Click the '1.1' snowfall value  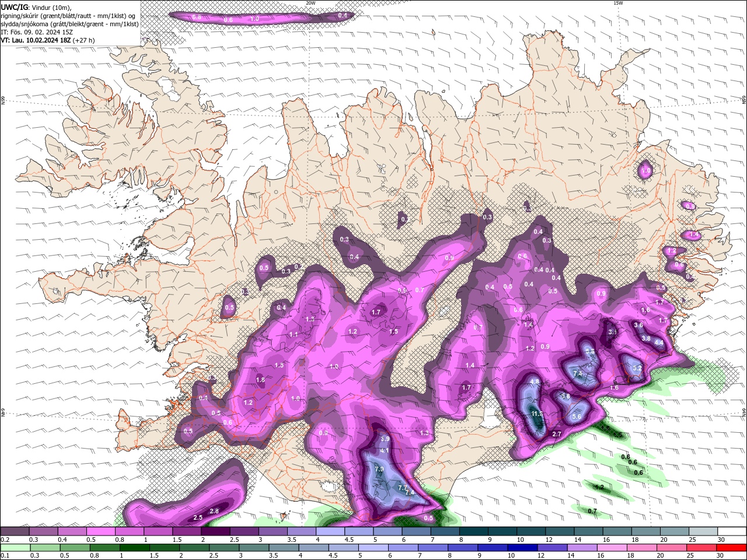point(294,334)
